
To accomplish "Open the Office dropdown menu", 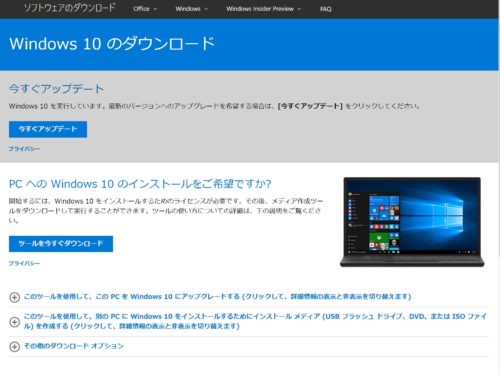I will coord(145,9).
